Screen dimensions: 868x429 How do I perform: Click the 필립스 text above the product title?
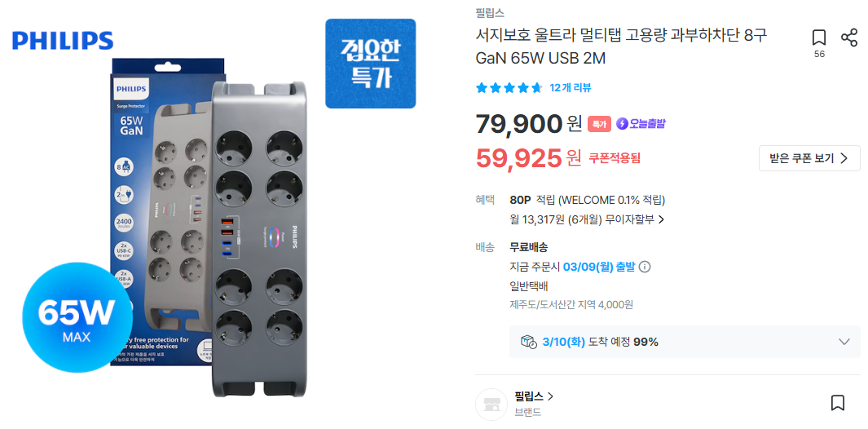[490, 13]
